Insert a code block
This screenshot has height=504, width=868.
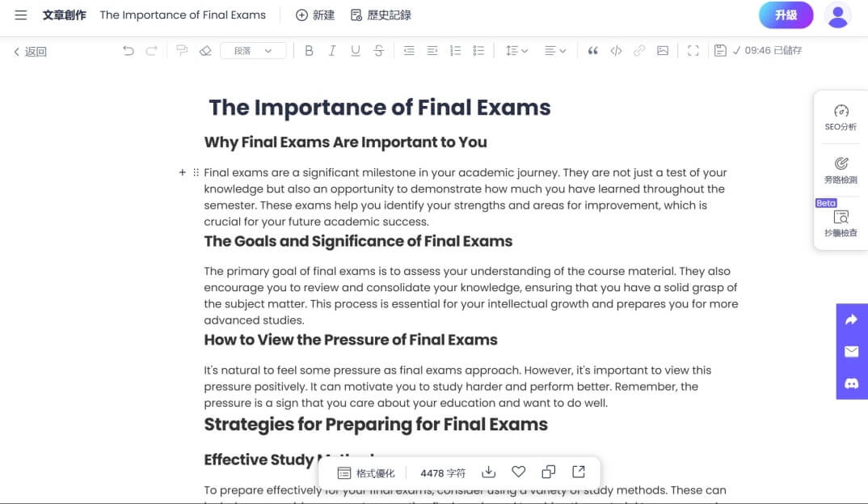[616, 51]
